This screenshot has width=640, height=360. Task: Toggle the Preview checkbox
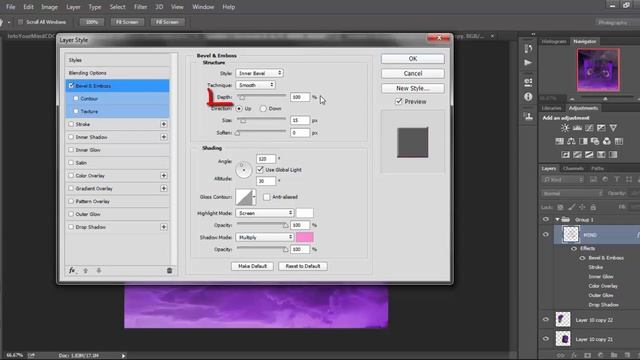coord(399,101)
